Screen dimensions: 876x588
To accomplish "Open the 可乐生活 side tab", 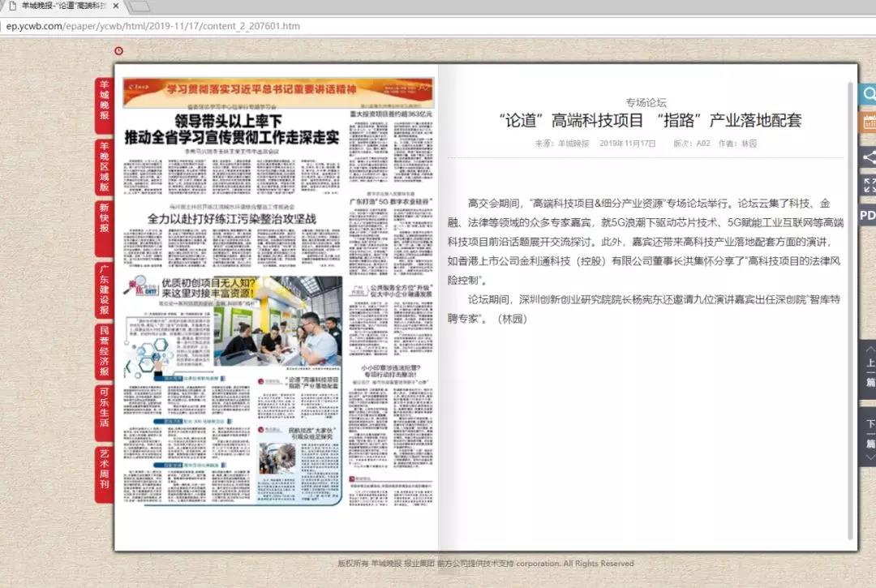I will click(x=105, y=412).
